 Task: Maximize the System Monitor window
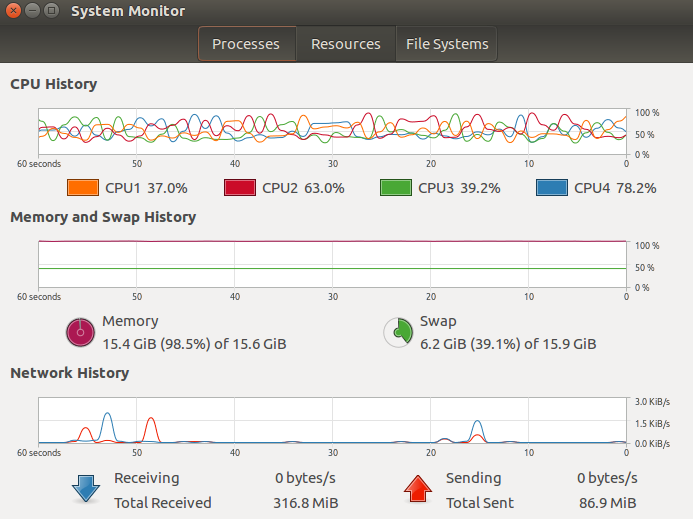(52, 10)
